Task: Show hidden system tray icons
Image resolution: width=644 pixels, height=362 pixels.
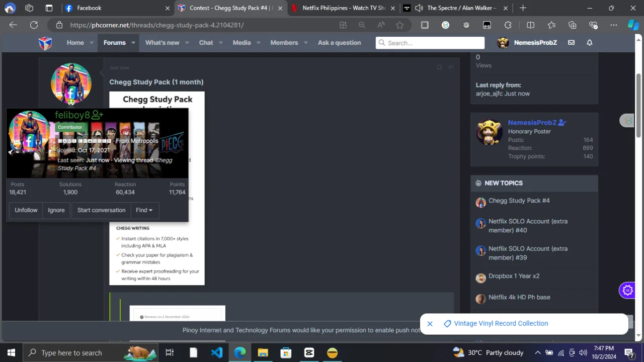Action: coord(537,352)
